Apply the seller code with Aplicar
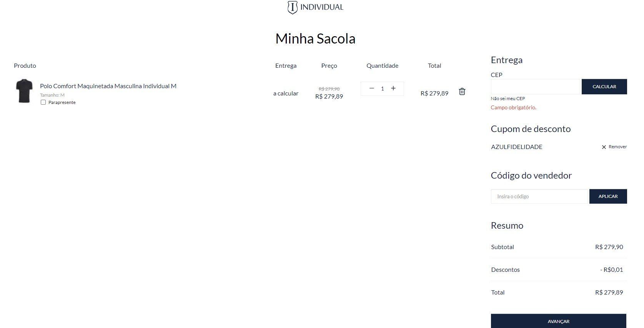Viewport: 644px width, 328px height. 608,196
